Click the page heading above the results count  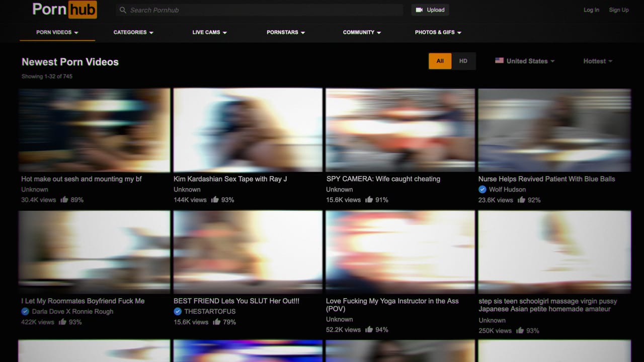(x=70, y=62)
